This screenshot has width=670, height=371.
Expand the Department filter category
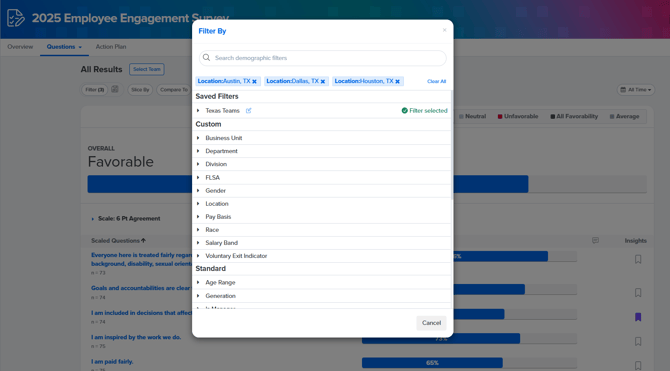point(198,151)
